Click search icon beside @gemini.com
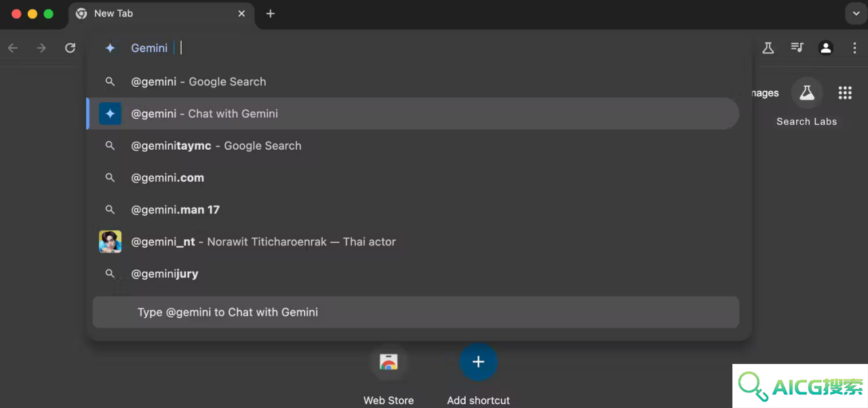The image size is (868, 408). click(x=110, y=178)
